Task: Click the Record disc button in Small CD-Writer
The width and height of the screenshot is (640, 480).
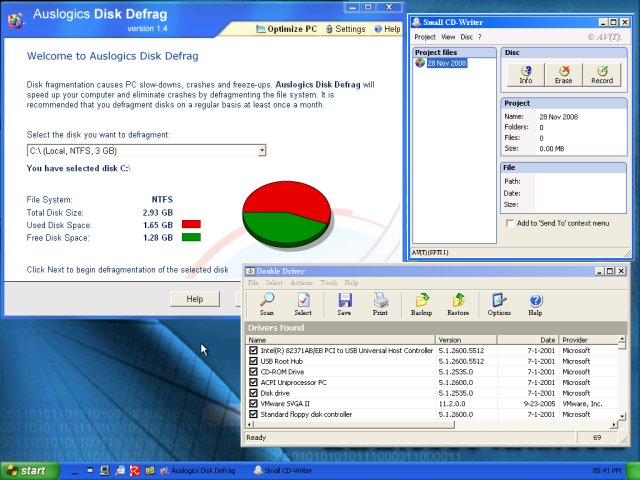Action: coord(602,75)
